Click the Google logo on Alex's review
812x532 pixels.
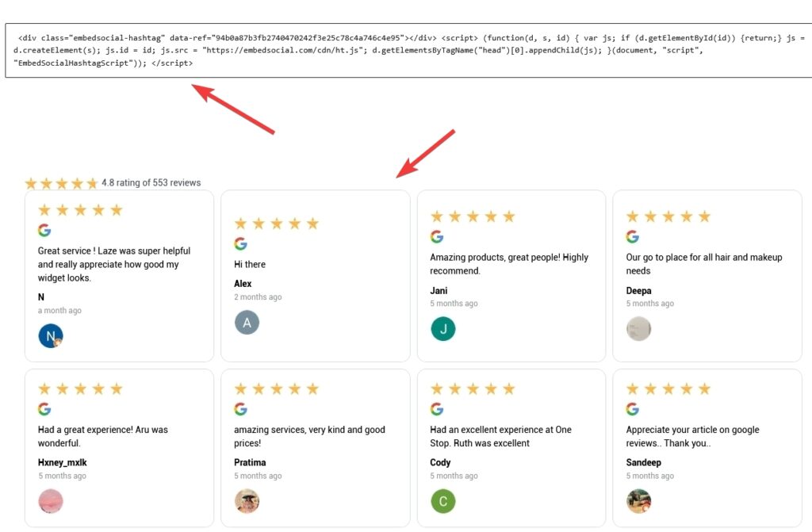(241, 243)
